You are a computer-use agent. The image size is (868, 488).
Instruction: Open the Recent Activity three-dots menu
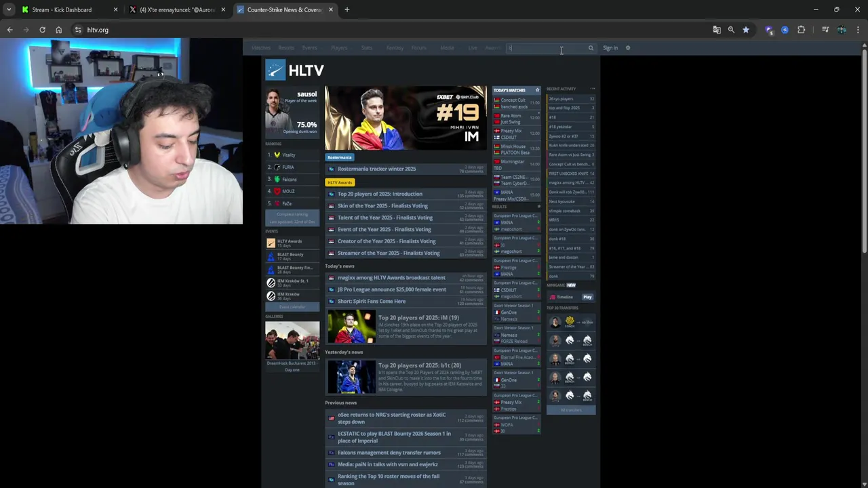pyautogui.click(x=592, y=89)
